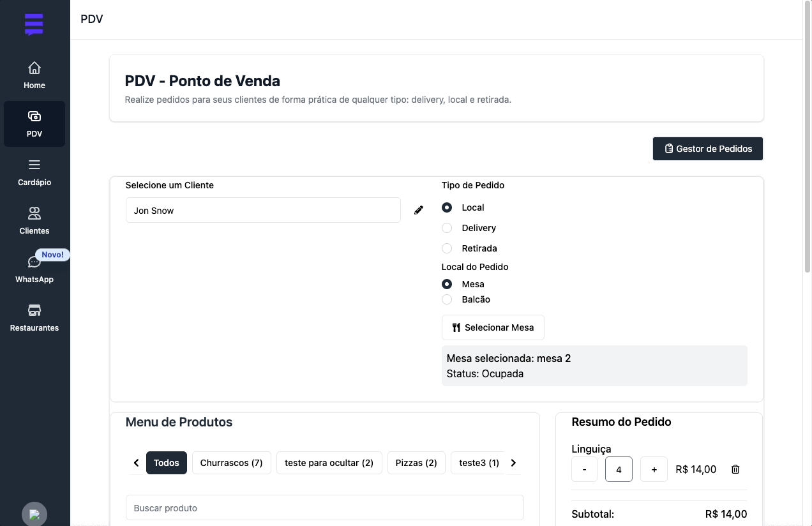Open Cardápio menu icon in sidebar
Viewport: 812px width, 526px height.
[x=34, y=165]
